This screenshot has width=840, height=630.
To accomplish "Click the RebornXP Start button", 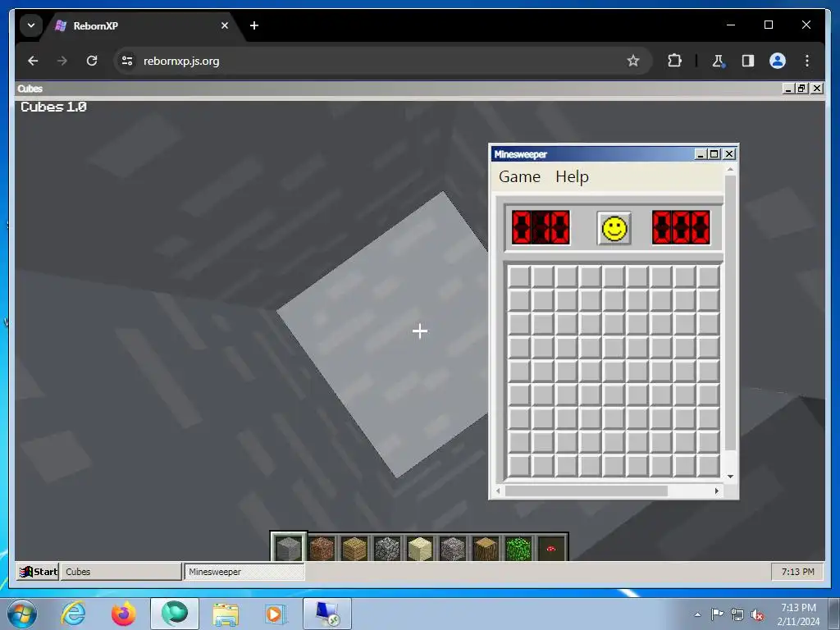I will coord(38,572).
